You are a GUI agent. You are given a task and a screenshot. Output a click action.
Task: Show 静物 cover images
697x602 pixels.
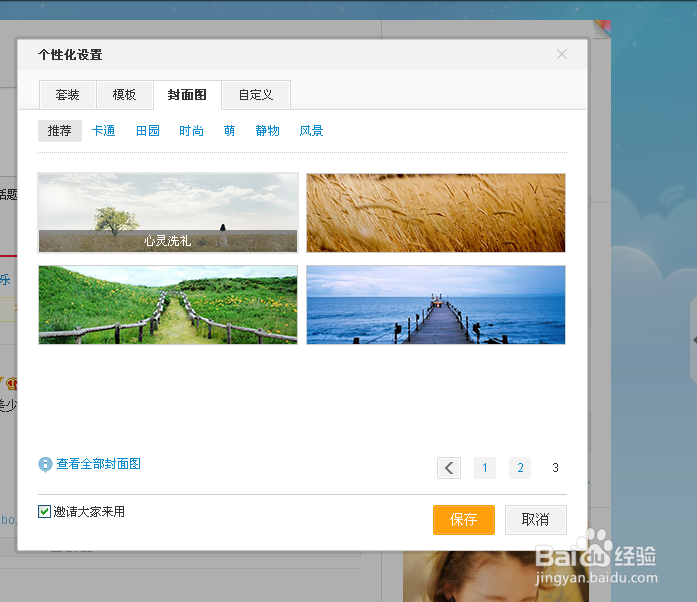pos(268,131)
